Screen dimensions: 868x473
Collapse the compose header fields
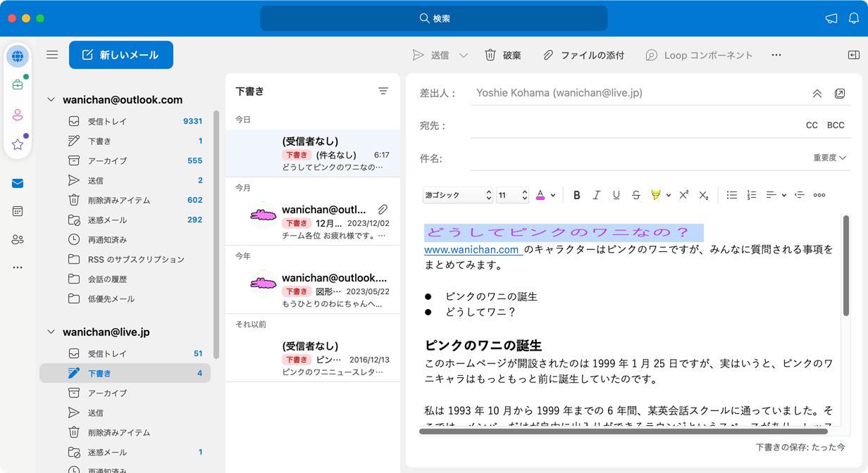[817, 93]
